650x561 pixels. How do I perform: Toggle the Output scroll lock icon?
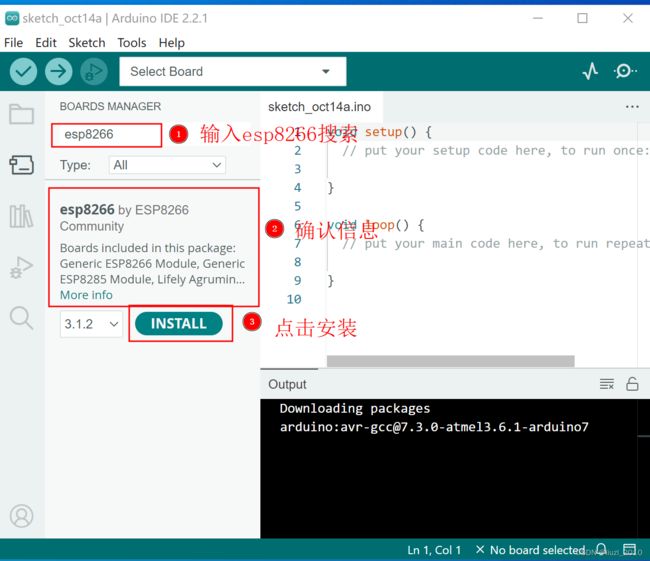632,384
